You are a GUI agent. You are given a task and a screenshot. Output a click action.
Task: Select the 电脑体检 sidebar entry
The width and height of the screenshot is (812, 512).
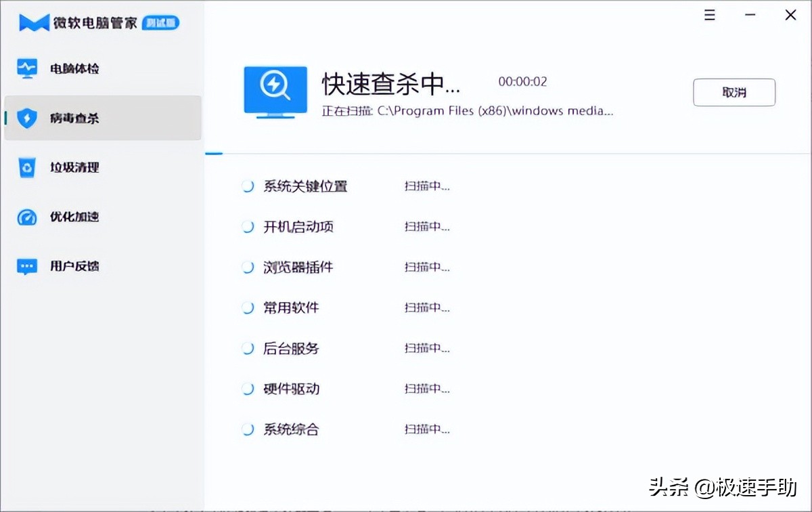[74, 68]
